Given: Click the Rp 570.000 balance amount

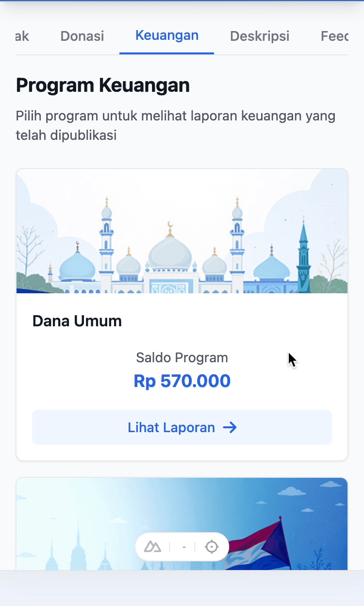Looking at the screenshot, I should (x=182, y=381).
